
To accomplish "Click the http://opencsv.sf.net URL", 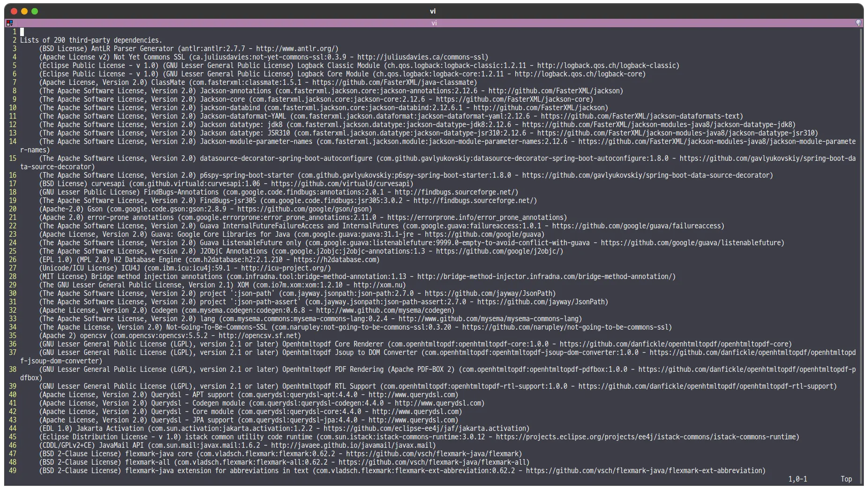I will tap(258, 336).
